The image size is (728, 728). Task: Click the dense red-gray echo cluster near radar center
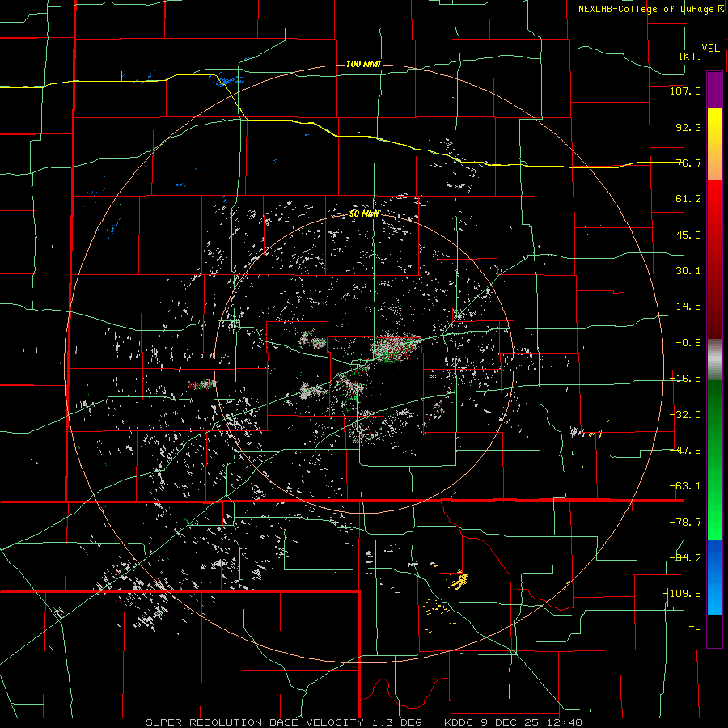396,346
